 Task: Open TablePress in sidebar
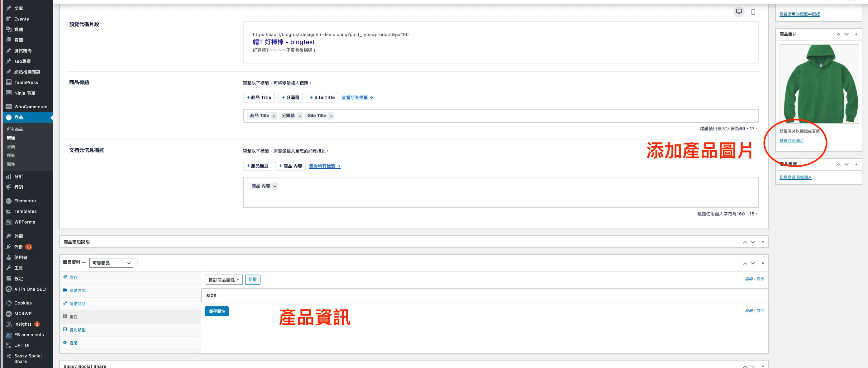tap(26, 83)
